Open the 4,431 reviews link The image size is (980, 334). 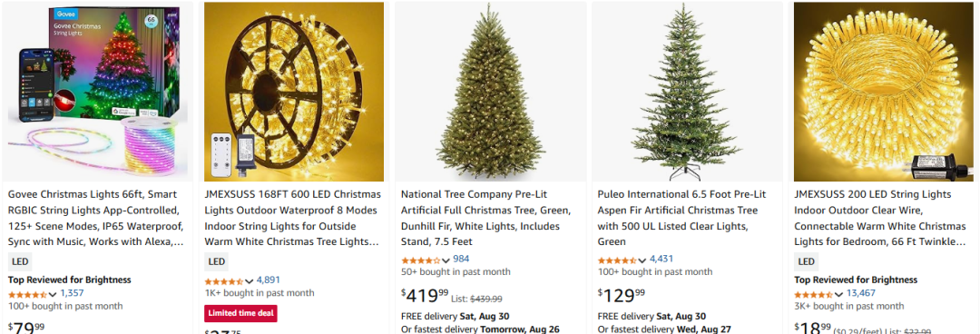pyautogui.click(x=661, y=259)
